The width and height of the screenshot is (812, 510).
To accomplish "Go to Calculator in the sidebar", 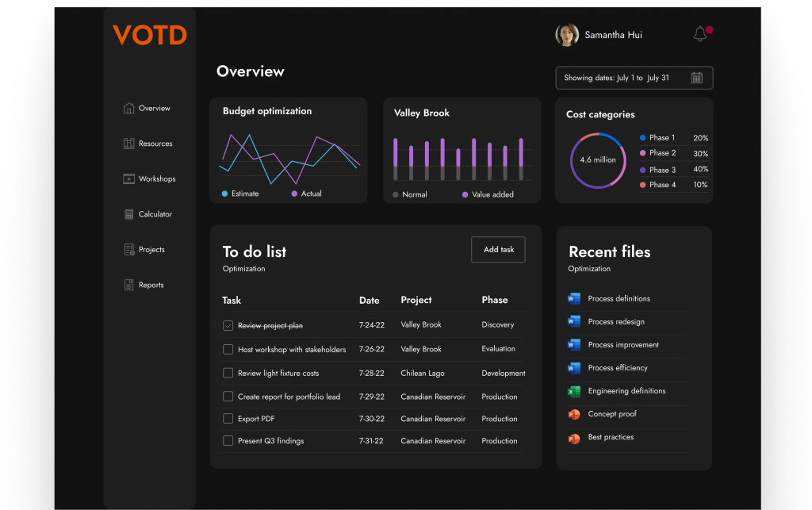I will click(155, 214).
